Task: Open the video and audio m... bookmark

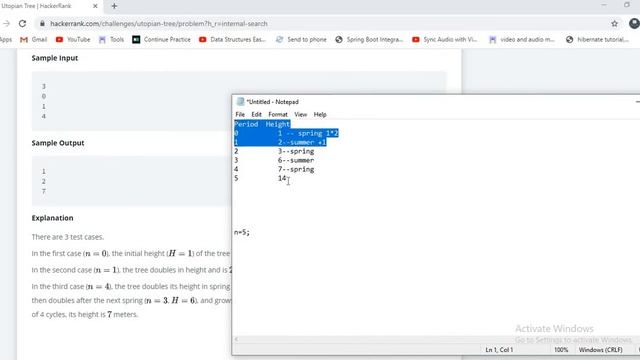Action: (x=522, y=40)
